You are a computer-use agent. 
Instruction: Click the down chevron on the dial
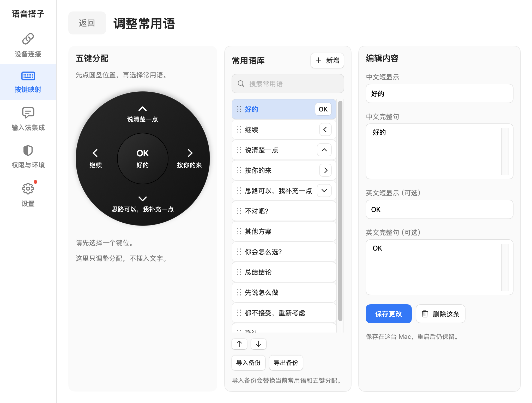[x=142, y=199]
